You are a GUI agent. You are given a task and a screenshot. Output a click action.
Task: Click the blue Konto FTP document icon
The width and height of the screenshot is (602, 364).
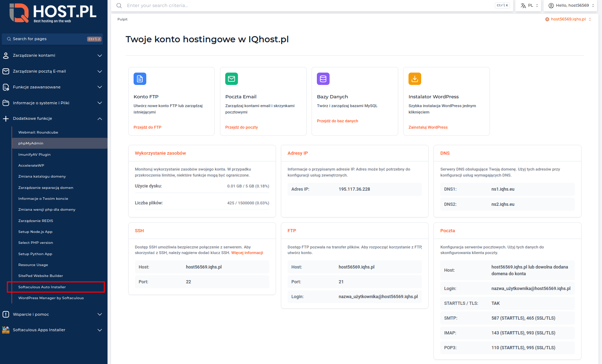click(140, 79)
